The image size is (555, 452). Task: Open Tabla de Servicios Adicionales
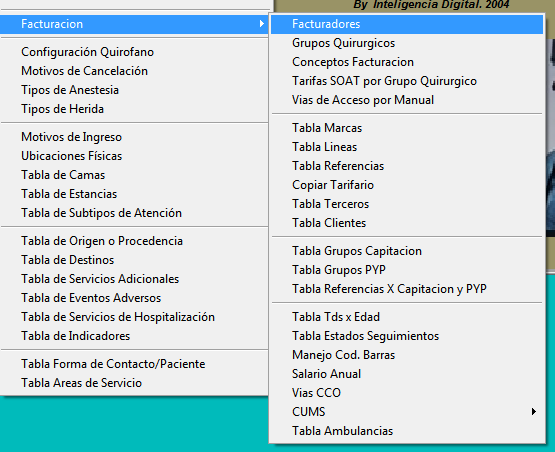(134, 279)
